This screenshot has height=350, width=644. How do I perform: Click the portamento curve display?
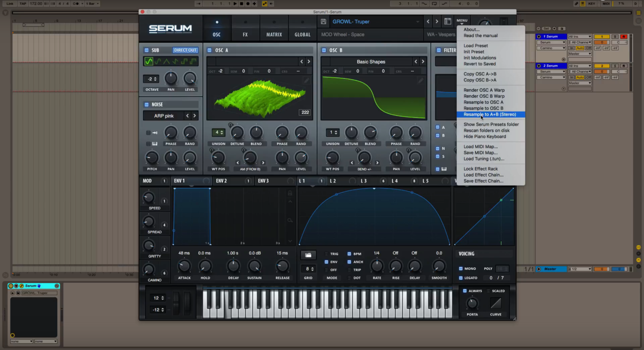click(496, 303)
